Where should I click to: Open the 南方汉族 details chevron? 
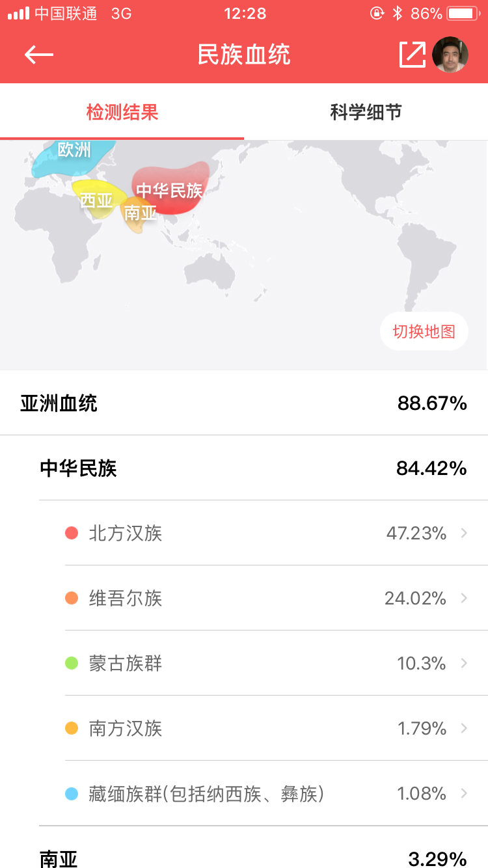pos(464,728)
